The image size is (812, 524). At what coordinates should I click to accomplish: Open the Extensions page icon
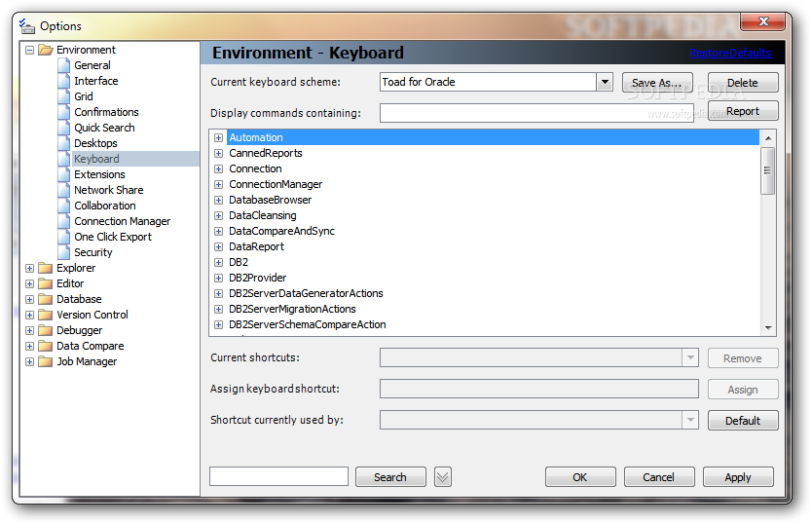coord(63,174)
